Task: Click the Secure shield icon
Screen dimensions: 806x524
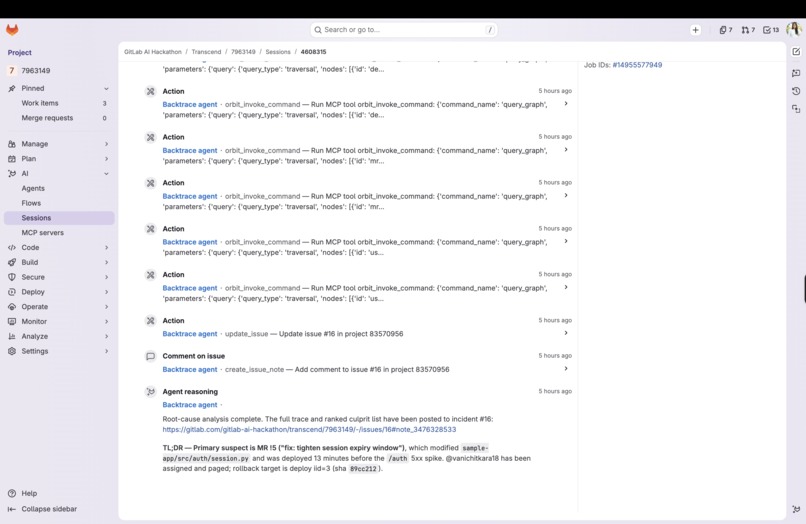Action: pos(12,277)
